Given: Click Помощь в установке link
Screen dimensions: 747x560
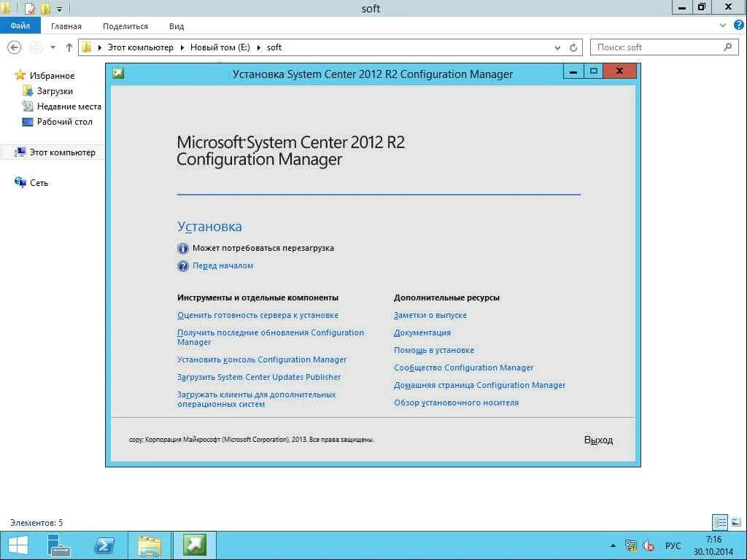Looking at the screenshot, I should [434, 351].
